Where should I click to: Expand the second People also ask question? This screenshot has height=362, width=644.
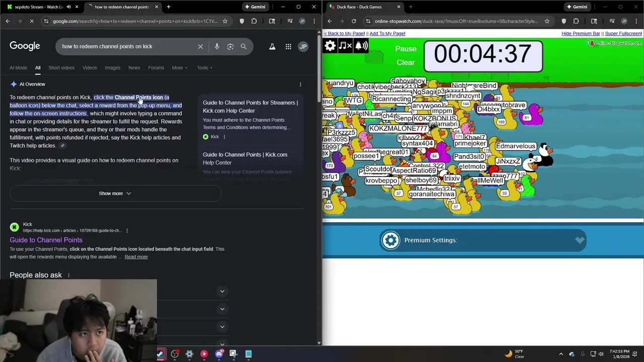coord(222,309)
